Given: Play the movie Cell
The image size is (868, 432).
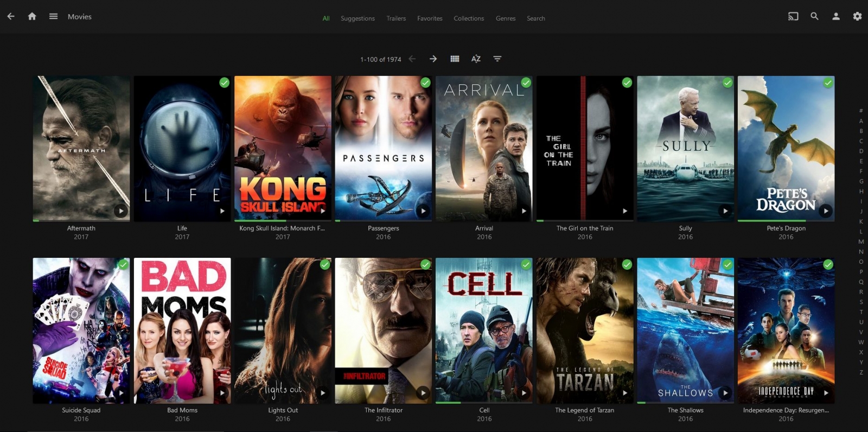Looking at the screenshot, I should tap(524, 392).
